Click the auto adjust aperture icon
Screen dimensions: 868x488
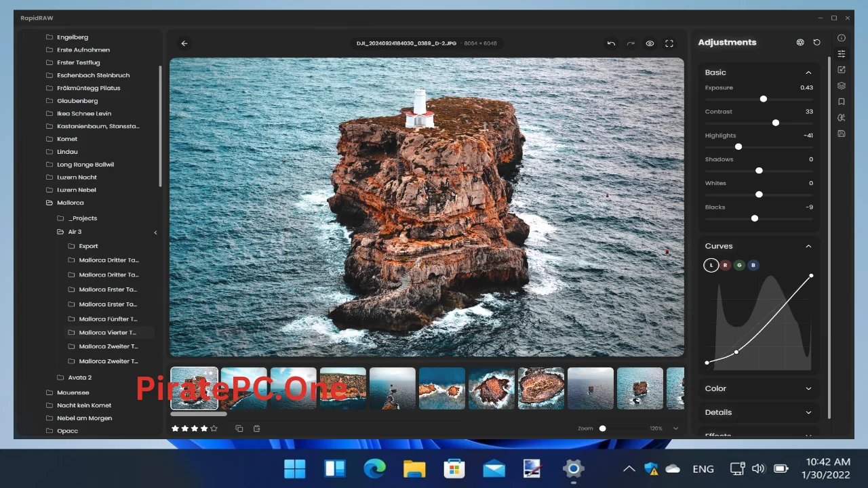coord(800,42)
